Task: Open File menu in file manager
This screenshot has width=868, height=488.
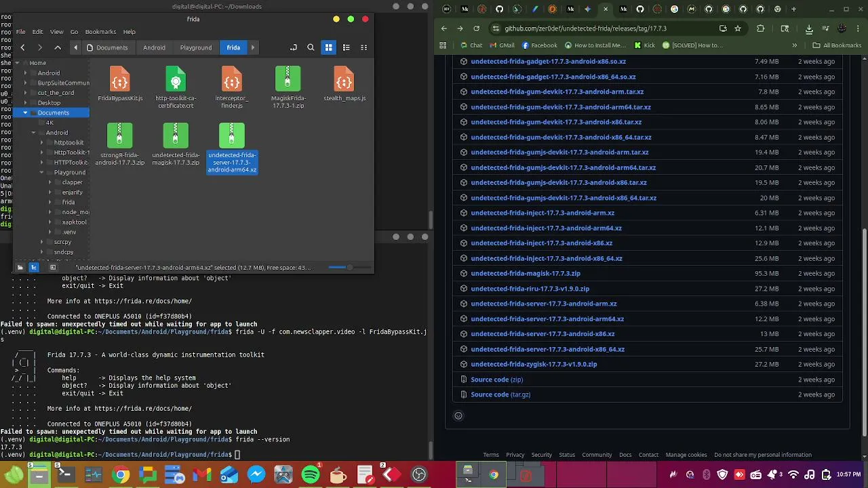Action: pyautogui.click(x=21, y=31)
